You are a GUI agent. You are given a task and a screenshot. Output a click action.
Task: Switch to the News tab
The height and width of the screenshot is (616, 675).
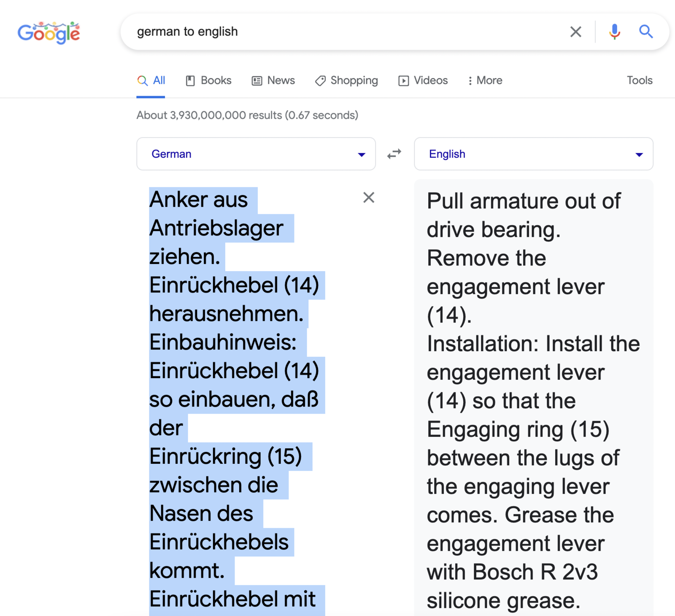tap(273, 81)
